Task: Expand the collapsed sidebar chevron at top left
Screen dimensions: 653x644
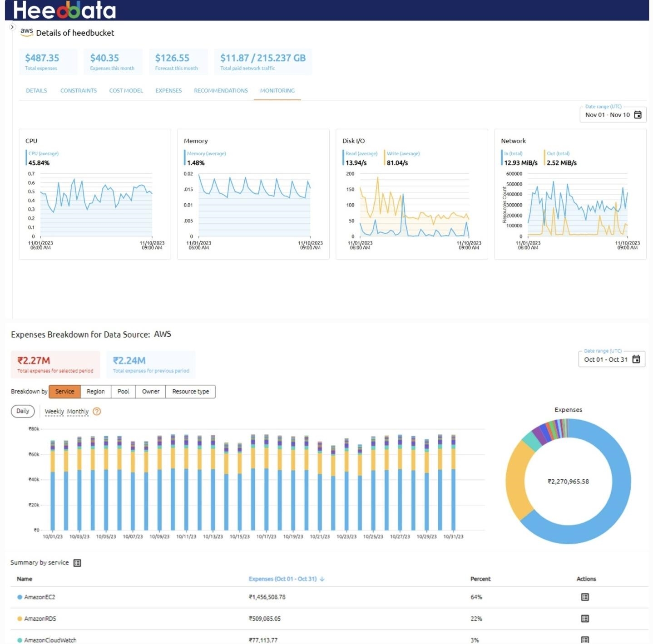Action: tap(12, 27)
